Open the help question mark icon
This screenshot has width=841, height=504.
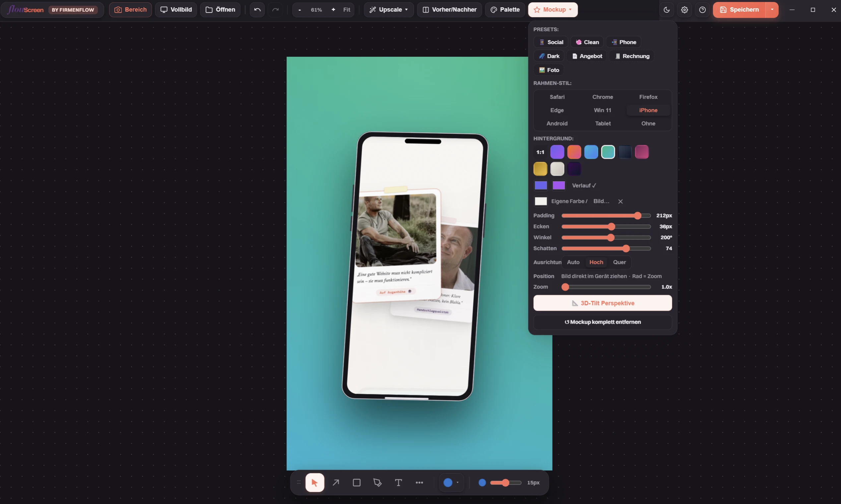(x=702, y=10)
